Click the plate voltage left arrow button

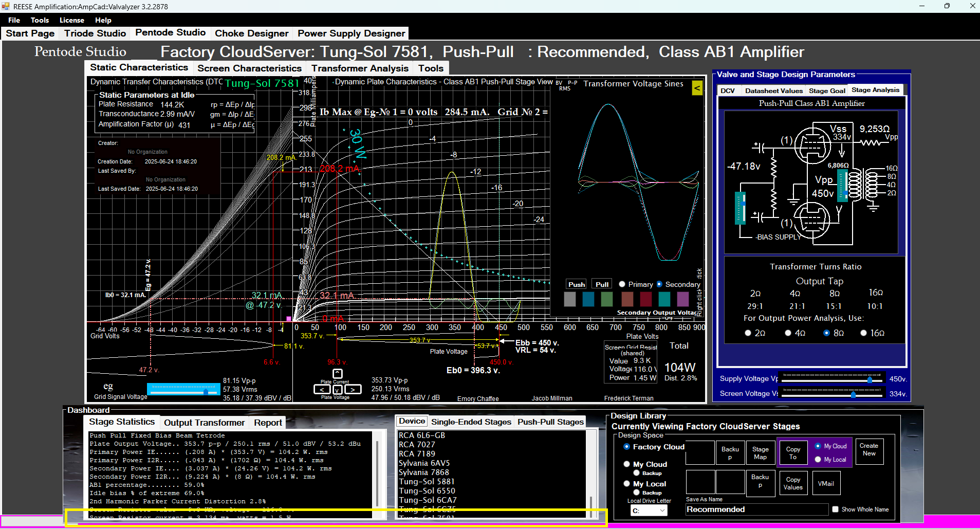(322, 390)
